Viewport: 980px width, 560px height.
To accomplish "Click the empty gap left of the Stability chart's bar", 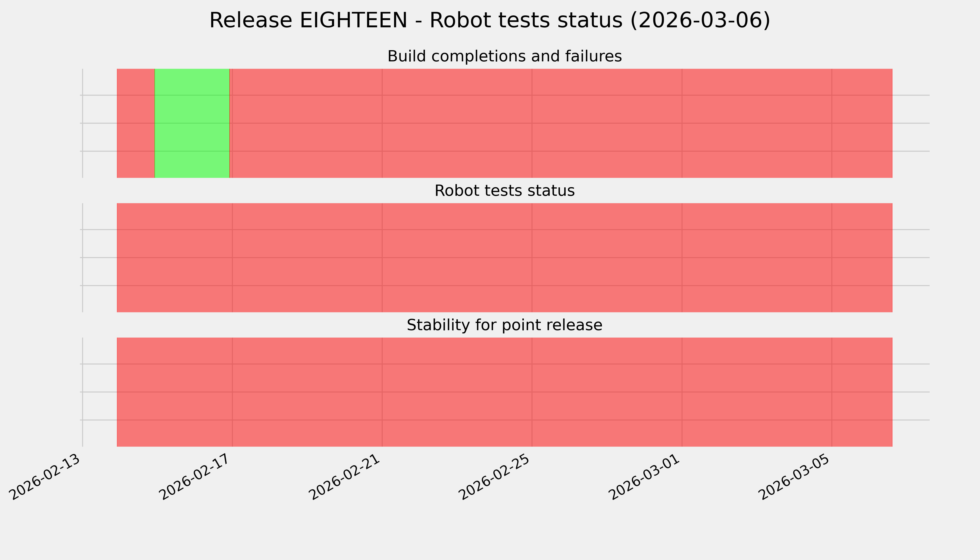I will tap(100, 392).
